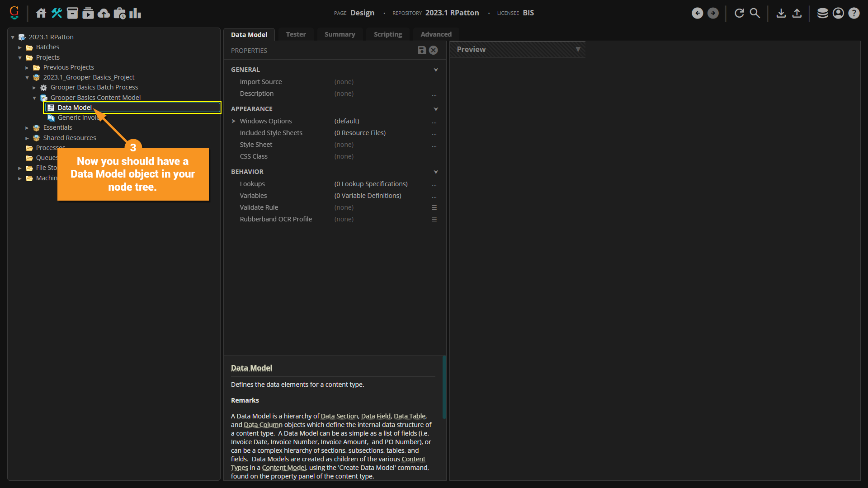Switch to the Scripting tab
Image resolution: width=868 pixels, height=488 pixels.
pyautogui.click(x=387, y=34)
